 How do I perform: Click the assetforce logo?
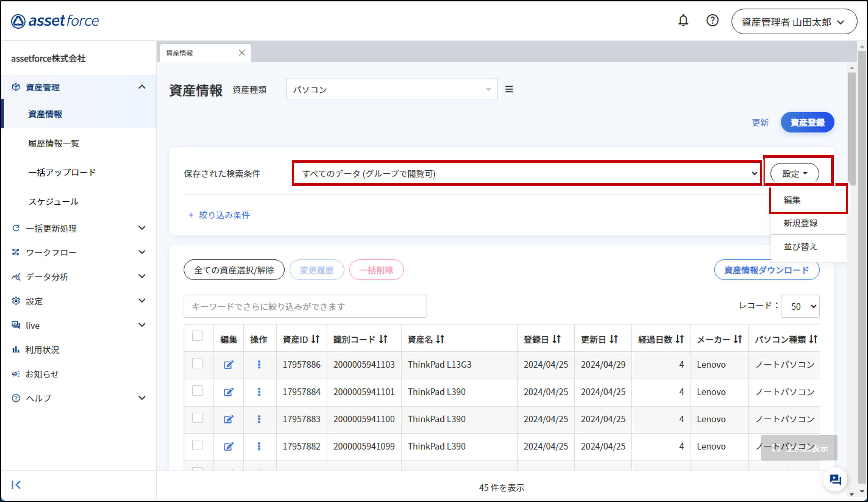[55, 21]
